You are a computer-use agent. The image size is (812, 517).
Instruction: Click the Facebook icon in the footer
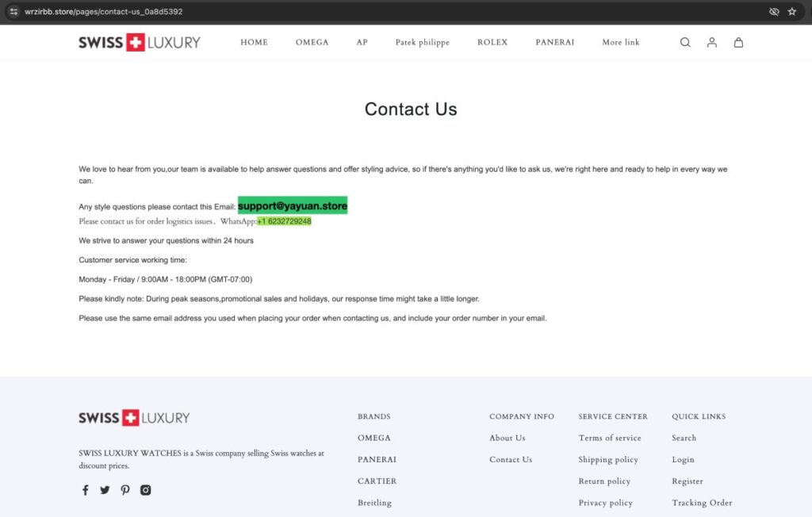pos(85,490)
